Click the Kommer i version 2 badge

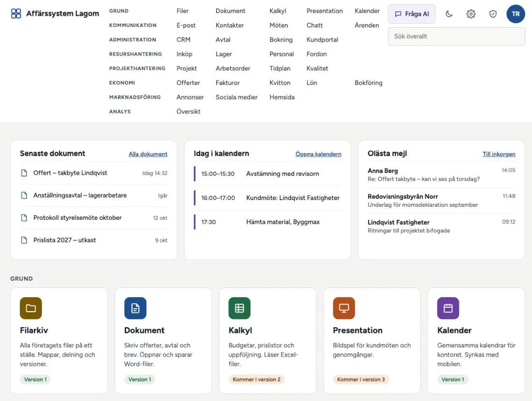coord(256,380)
